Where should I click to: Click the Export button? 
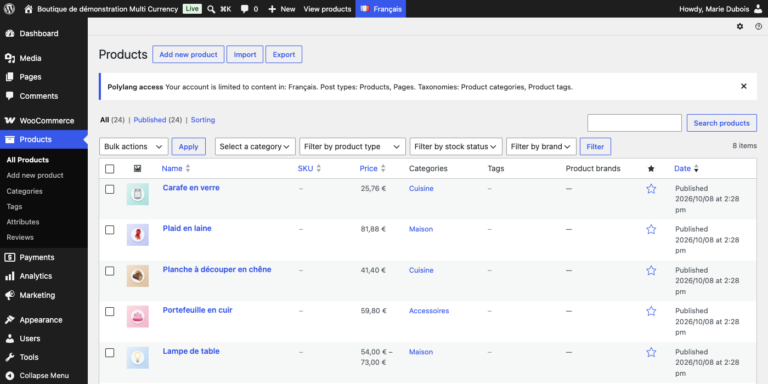(284, 54)
